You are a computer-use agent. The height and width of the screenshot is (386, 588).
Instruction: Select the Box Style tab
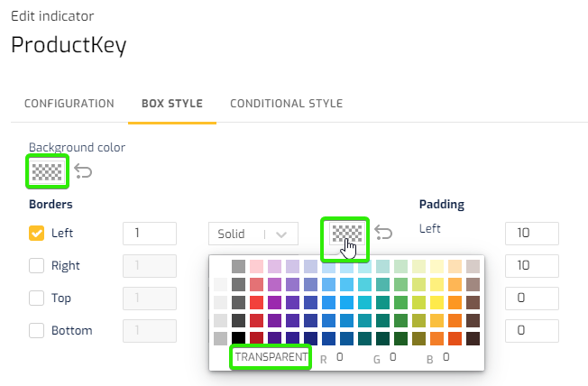pos(172,104)
